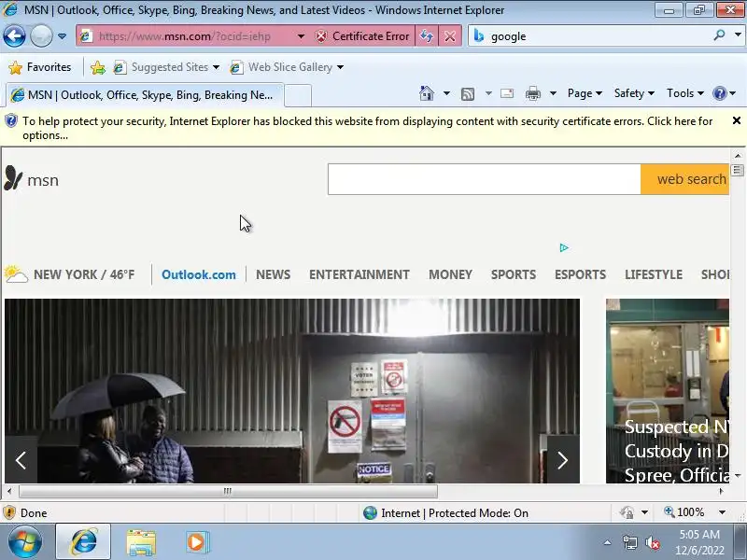Click vertical scrollbar up arrow
Viewport: 747px width, 560px height.
[x=738, y=156]
